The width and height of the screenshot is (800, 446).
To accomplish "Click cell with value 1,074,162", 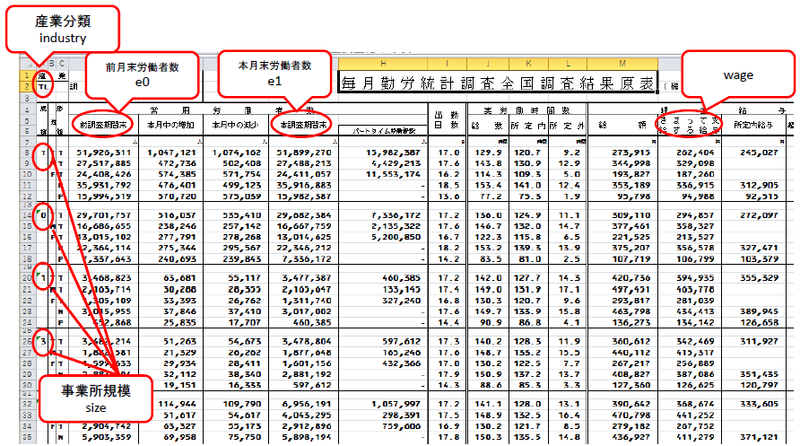I will coord(236,153).
